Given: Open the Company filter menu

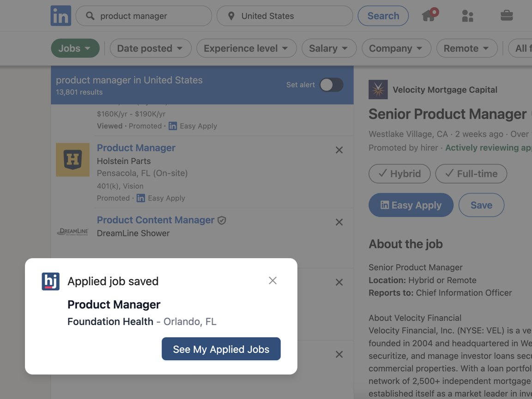Looking at the screenshot, I should [396, 48].
